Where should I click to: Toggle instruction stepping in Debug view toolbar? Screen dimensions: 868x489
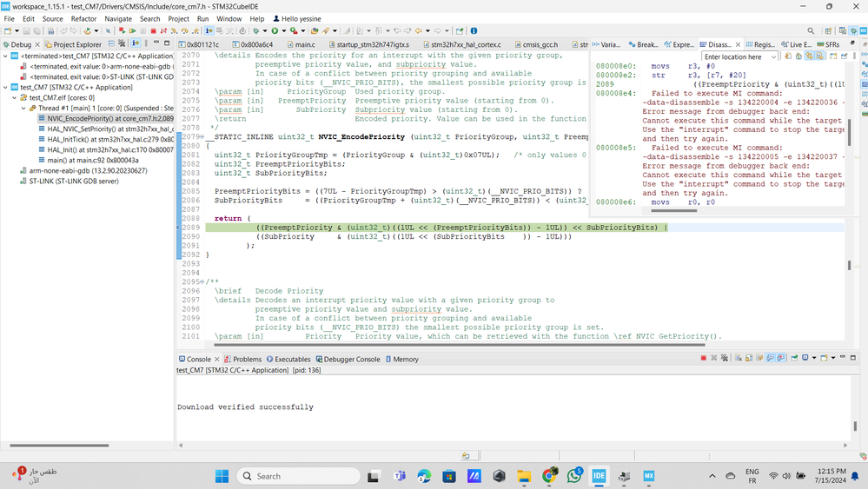tap(135, 43)
